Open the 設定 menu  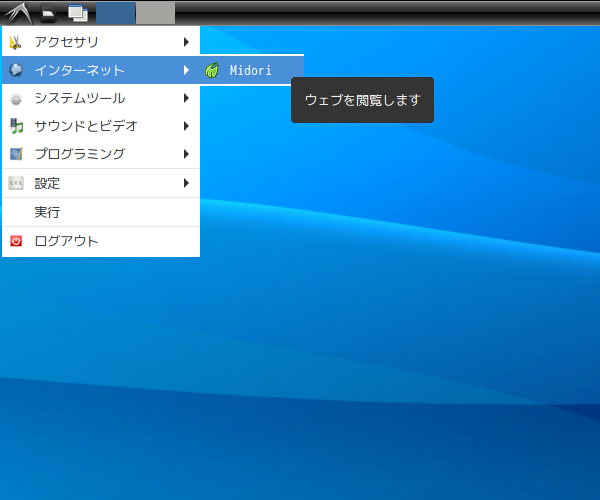[x=101, y=183]
